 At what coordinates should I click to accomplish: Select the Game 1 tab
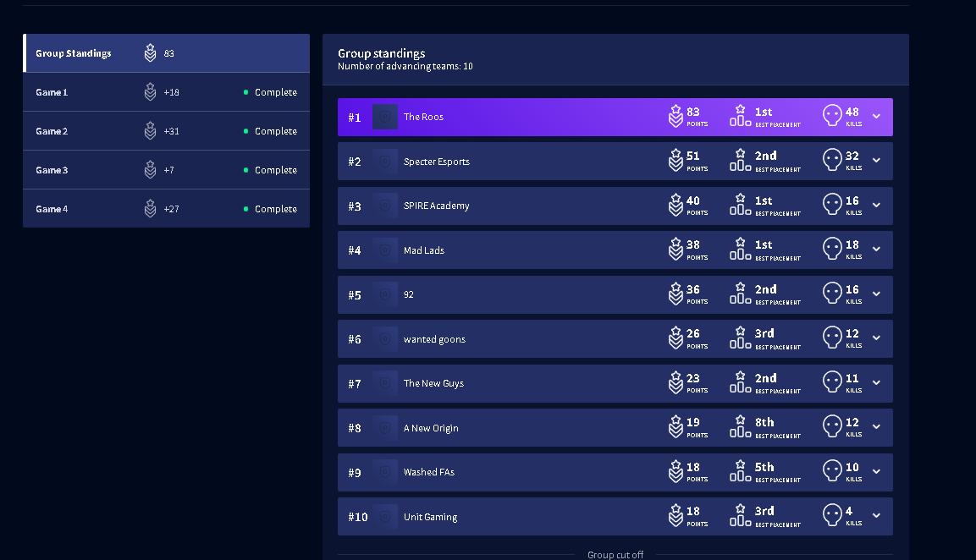[166, 92]
